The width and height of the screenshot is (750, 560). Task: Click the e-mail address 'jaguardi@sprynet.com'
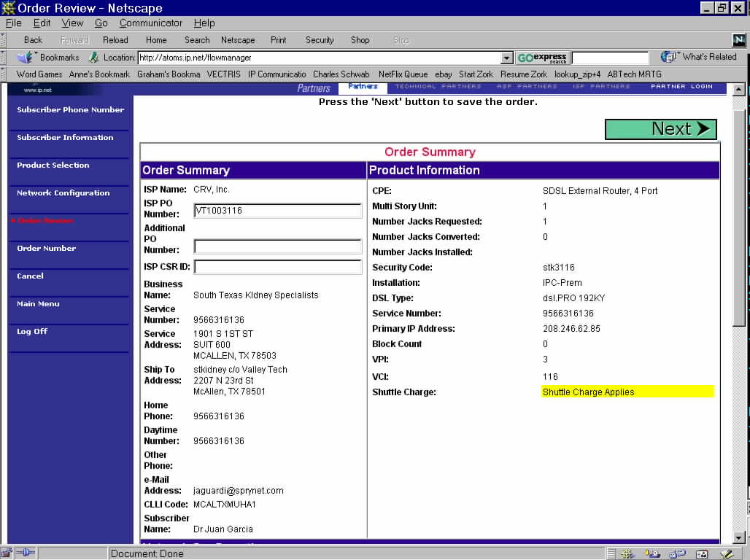click(x=238, y=491)
